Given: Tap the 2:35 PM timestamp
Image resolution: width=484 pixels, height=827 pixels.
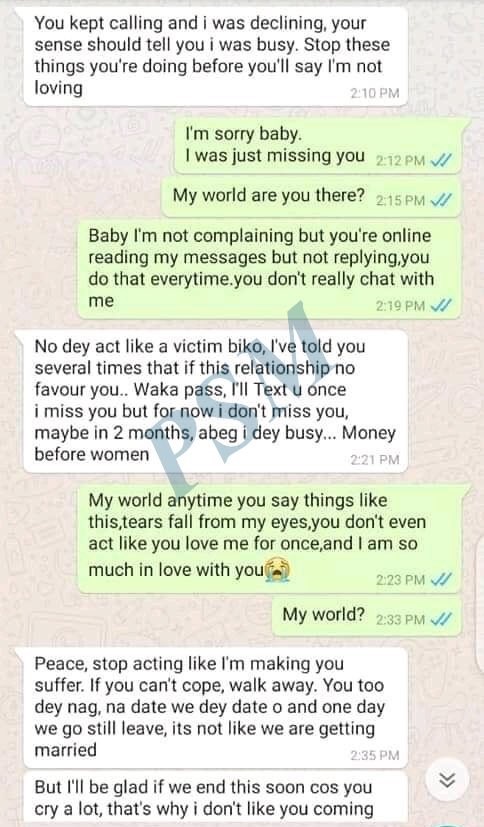Looking at the screenshot, I should point(375,755).
